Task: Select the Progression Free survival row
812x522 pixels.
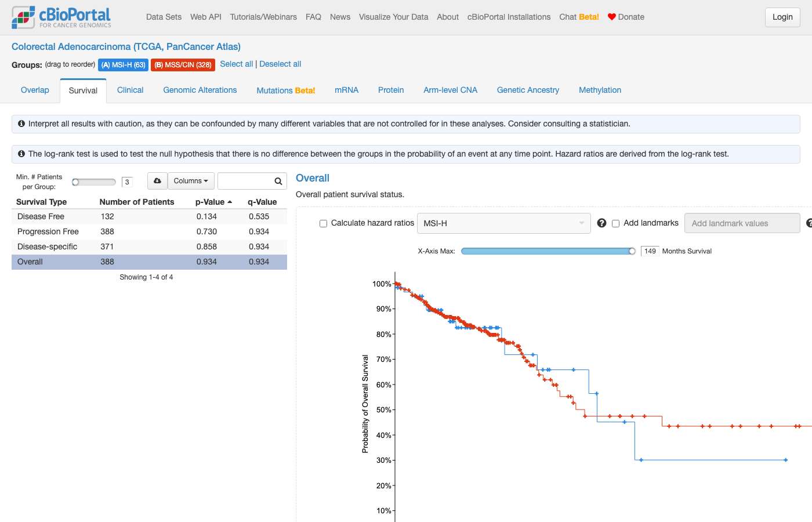Action: [x=149, y=231]
